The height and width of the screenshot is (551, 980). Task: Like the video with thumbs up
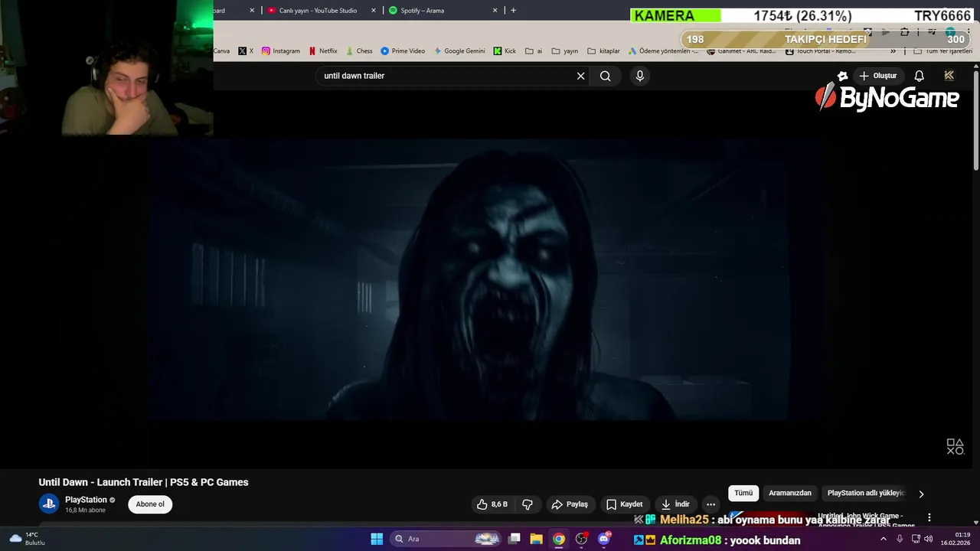coord(492,504)
